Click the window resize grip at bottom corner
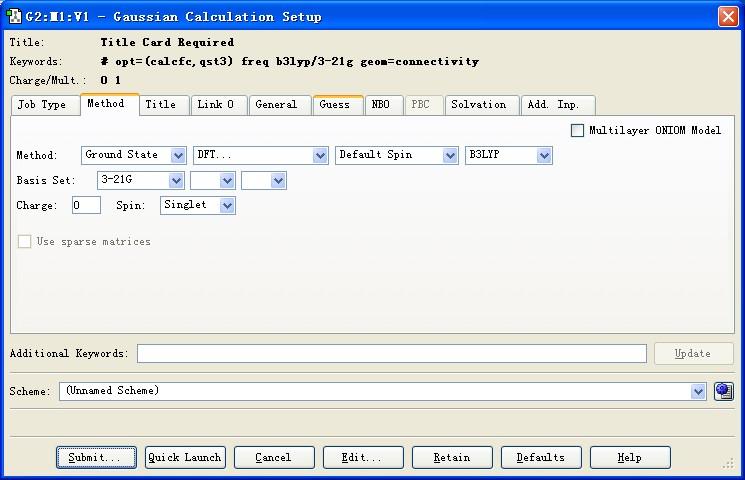The width and height of the screenshot is (745, 480). click(x=728, y=464)
